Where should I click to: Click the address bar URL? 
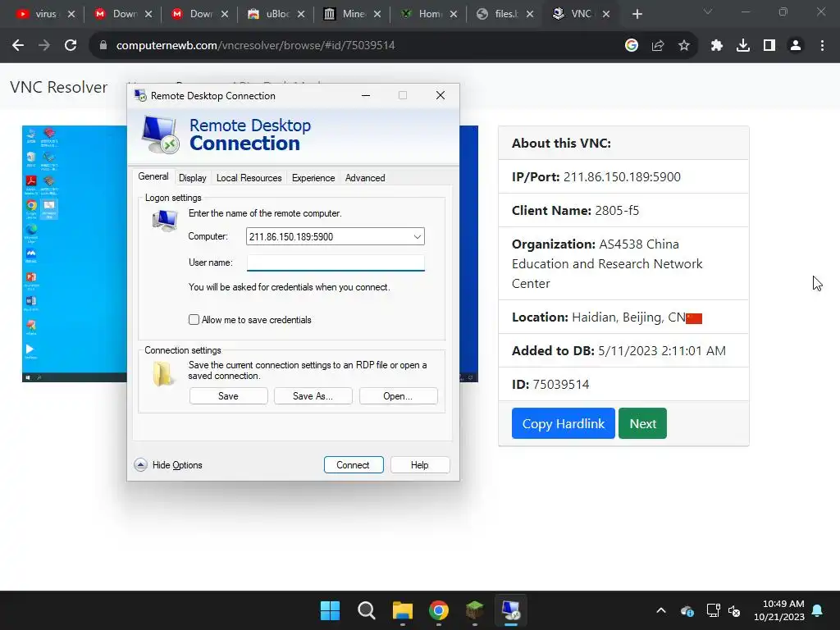click(x=255, y=46)
